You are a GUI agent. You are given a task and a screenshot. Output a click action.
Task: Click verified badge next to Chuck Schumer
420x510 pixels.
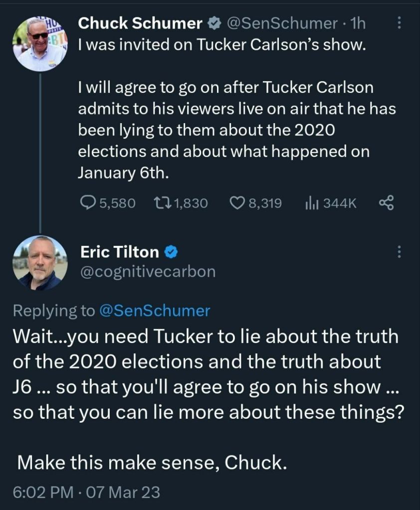[213, 23]
